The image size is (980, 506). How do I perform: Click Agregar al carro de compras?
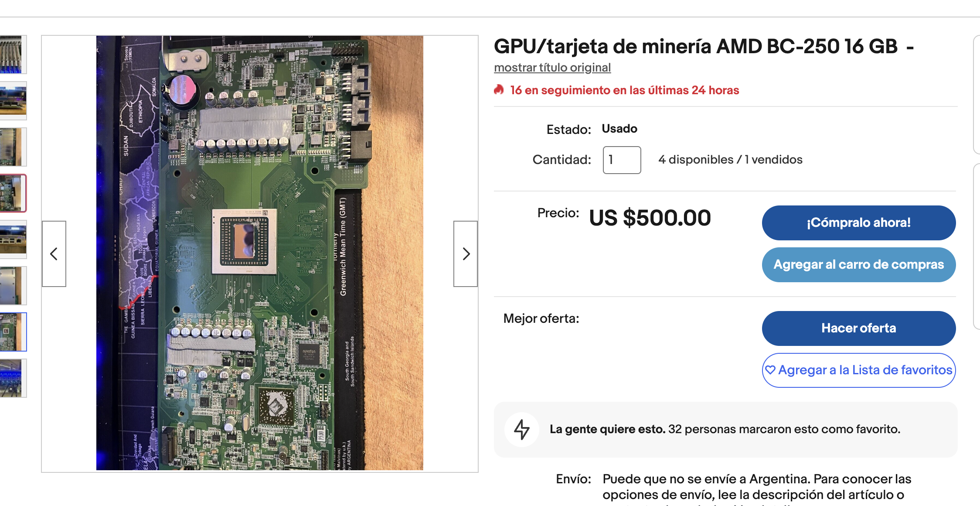tap(859, 265)
